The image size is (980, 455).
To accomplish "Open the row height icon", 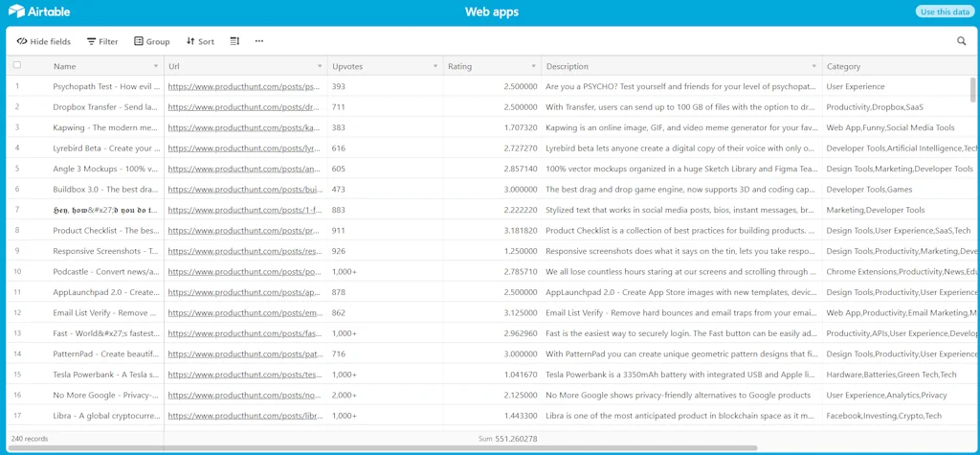I will pos(234,41).
